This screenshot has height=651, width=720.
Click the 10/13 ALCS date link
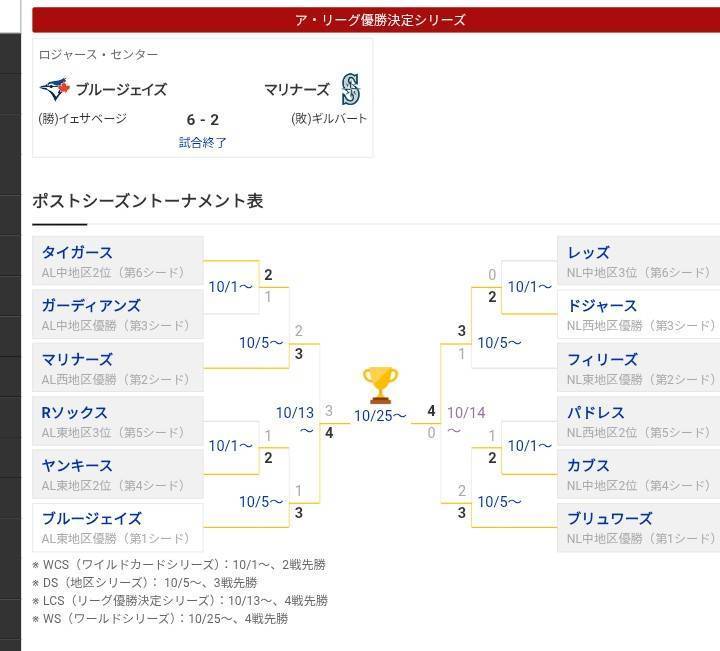click(295, 413)
